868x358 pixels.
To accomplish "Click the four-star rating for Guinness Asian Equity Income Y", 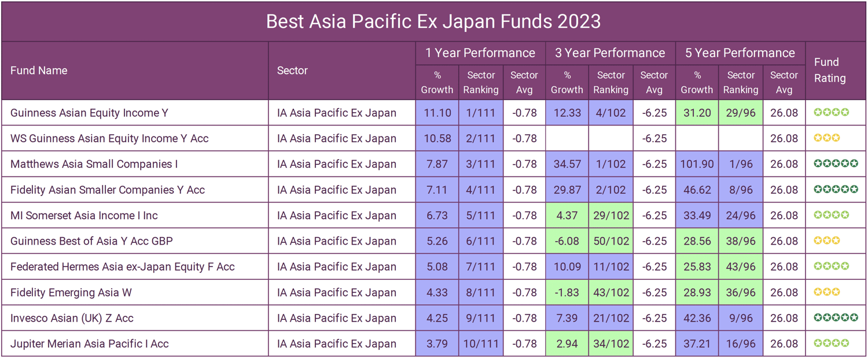I will pos(831,112).
